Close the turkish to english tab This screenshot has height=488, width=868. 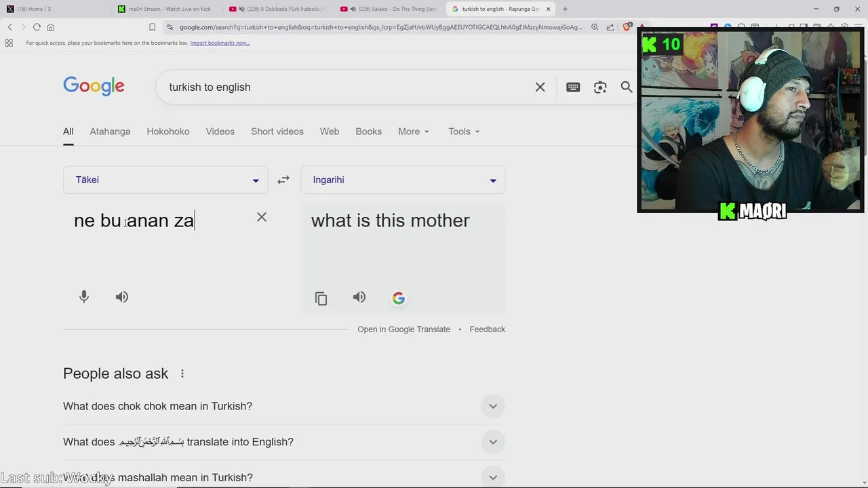coord(548,9)
